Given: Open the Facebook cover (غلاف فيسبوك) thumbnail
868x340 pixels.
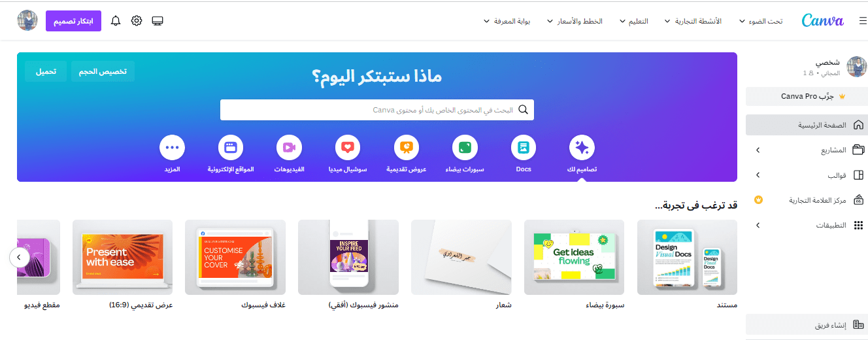Looking at the screenshot, I should click(x=235, y=257).
